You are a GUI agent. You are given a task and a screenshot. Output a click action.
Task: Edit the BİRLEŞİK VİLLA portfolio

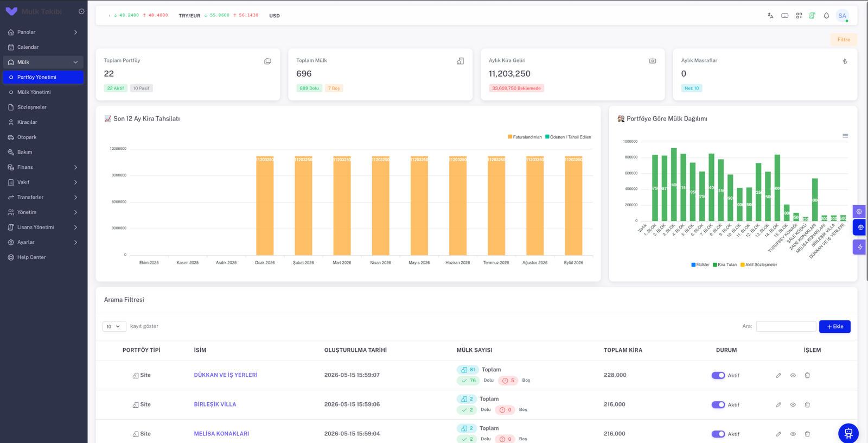pos(778,404)
